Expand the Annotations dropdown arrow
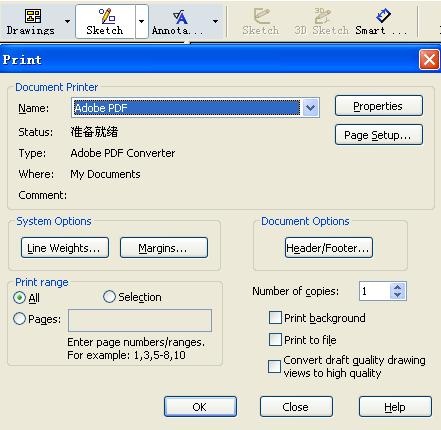This screenshot has width=441, height=430. (215, 21)
